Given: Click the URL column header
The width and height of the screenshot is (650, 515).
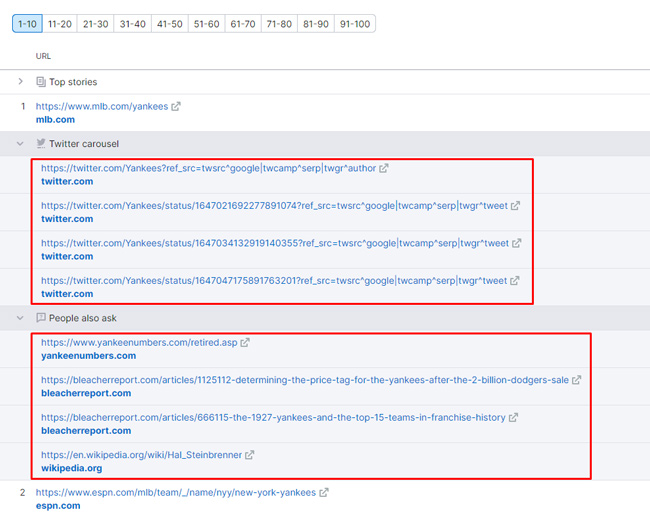Looking at the screenshot, I should (x=43, y=56).
